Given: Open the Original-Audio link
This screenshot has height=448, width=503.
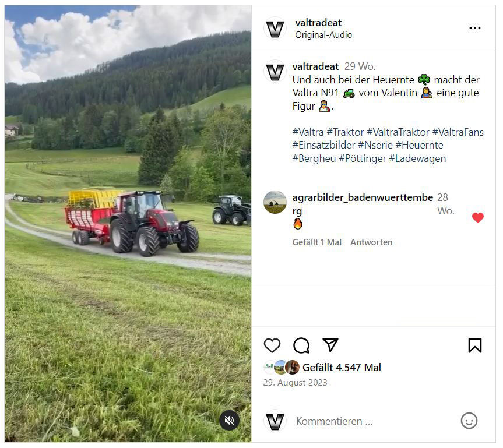Looking at the screenshot, I should [x=323, y=35].
